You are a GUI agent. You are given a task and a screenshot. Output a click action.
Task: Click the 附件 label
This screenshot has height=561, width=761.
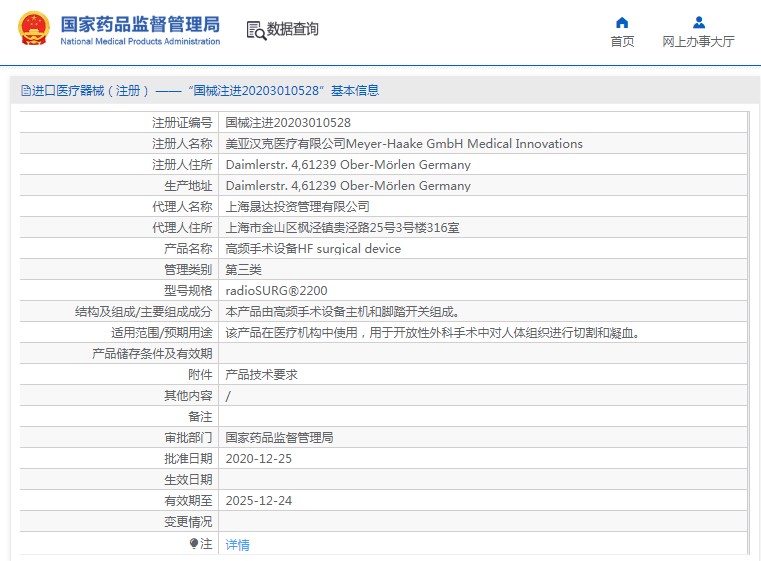pyautogui.click(x=200, y=374)
